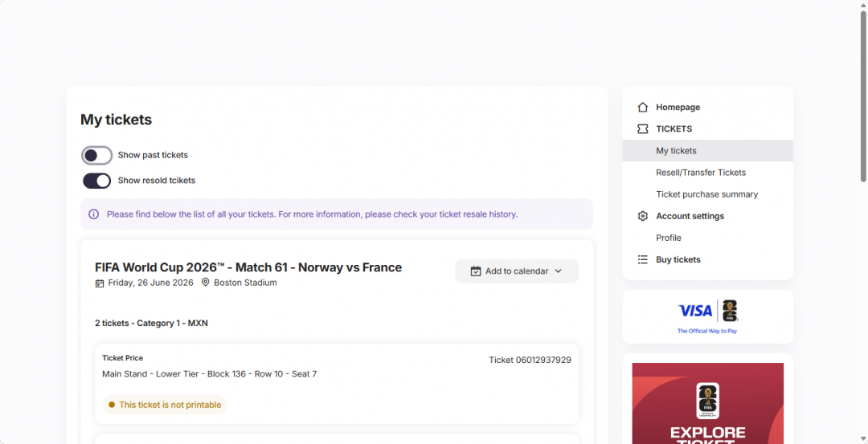Click the 'My tickets' page heading

coord(117,120)
